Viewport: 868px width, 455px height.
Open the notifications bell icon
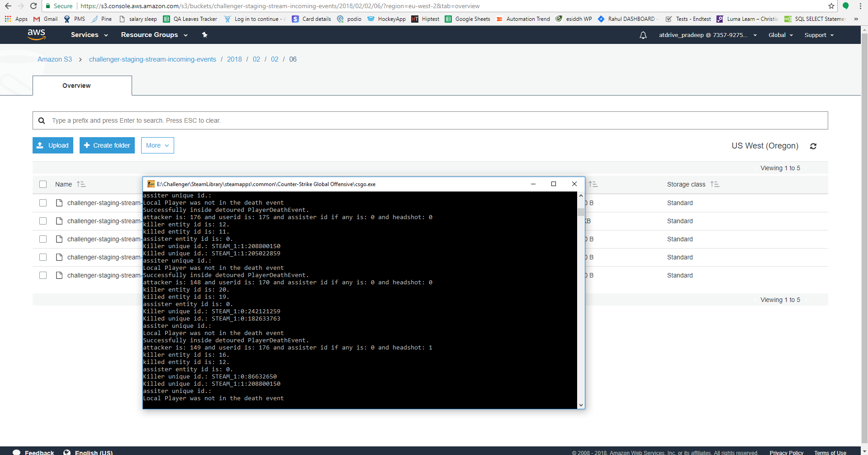(643, 35)
